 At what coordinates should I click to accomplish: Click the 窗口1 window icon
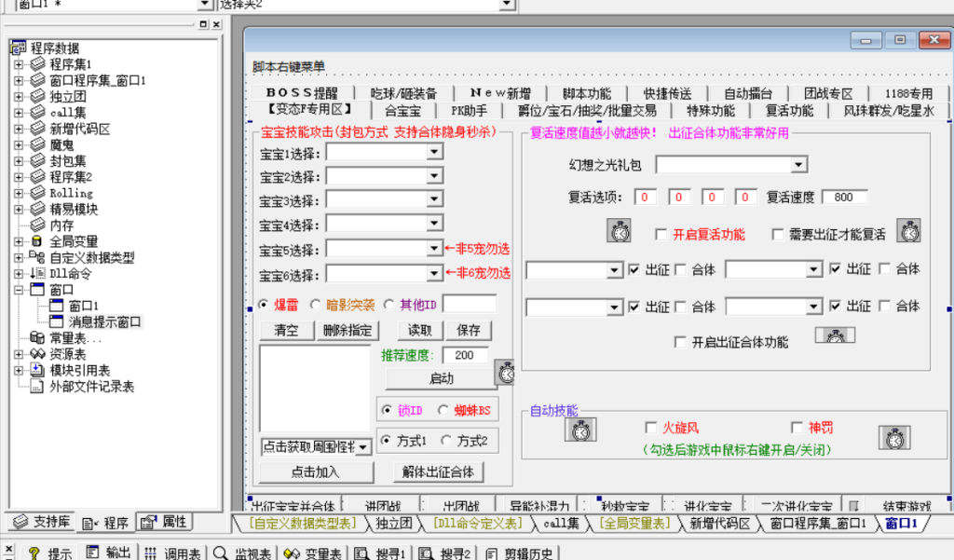point(57,305)
